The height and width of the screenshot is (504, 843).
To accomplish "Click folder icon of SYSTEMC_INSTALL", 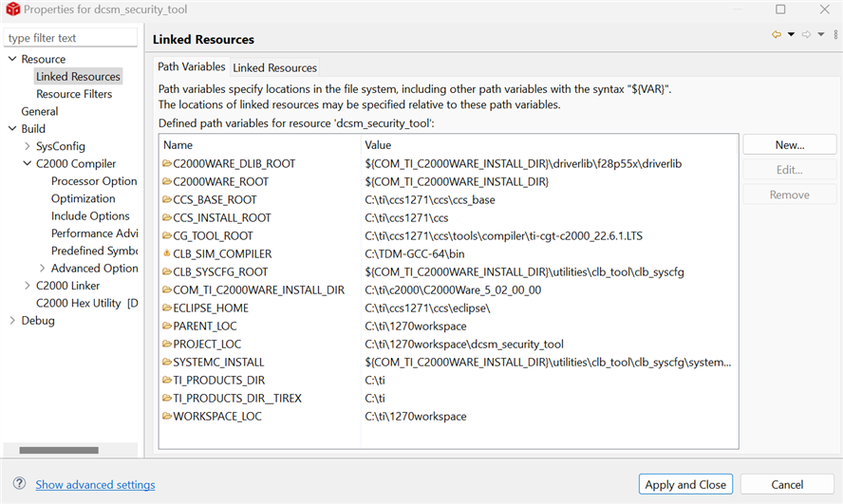I will [167, 363].
